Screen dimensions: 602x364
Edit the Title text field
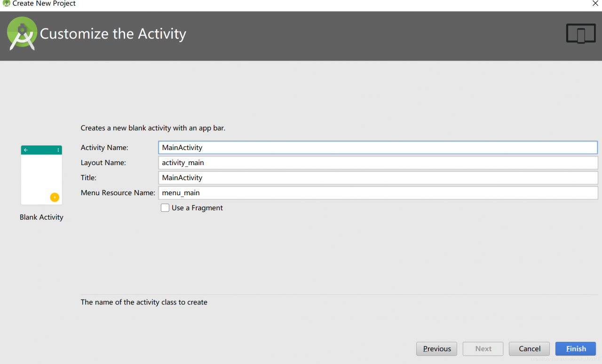(x=378, y=178)
